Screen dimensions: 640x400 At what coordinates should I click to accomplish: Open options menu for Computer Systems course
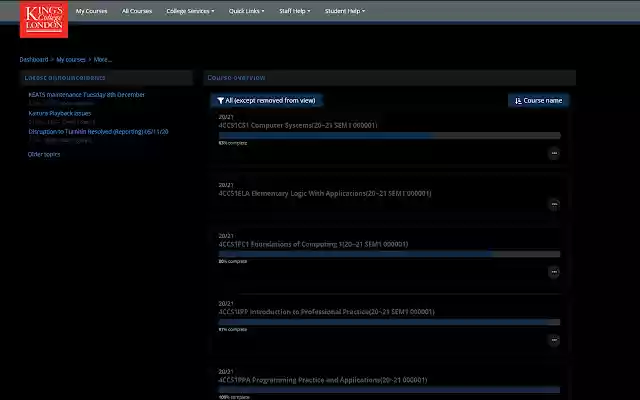click(554, 153)
